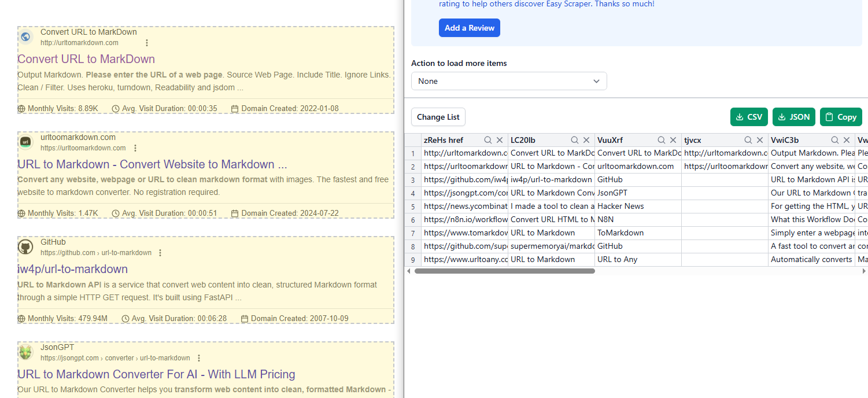The image size is (868, 398).
Task: Open the 'iw4p/url-to-markdown' result title link
Action: [x=72, y=269]
